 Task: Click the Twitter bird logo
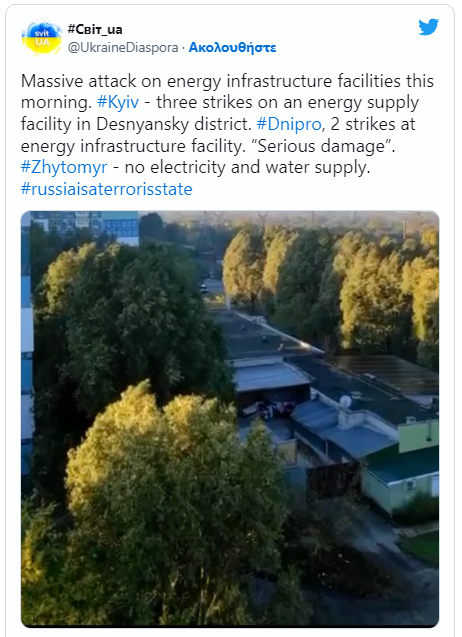429,27
